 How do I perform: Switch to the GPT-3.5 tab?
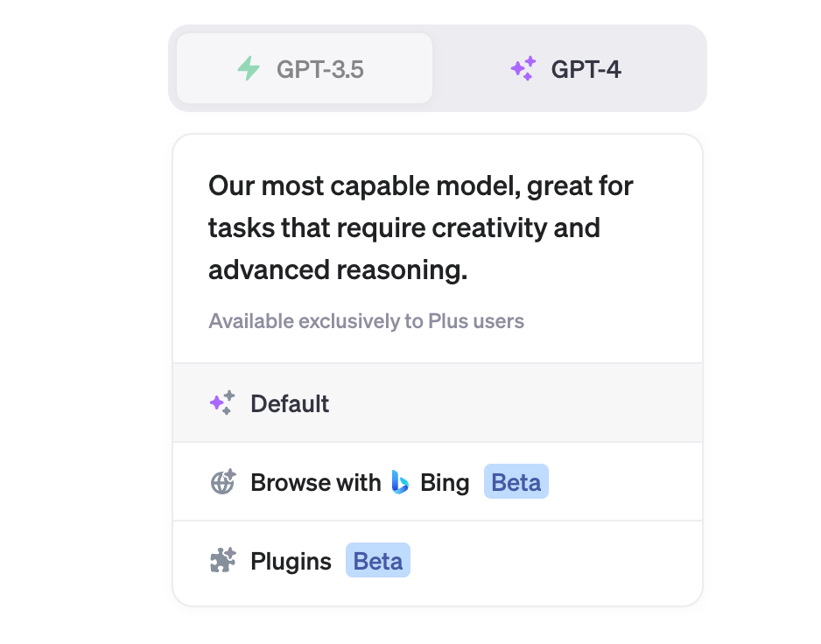305,68
